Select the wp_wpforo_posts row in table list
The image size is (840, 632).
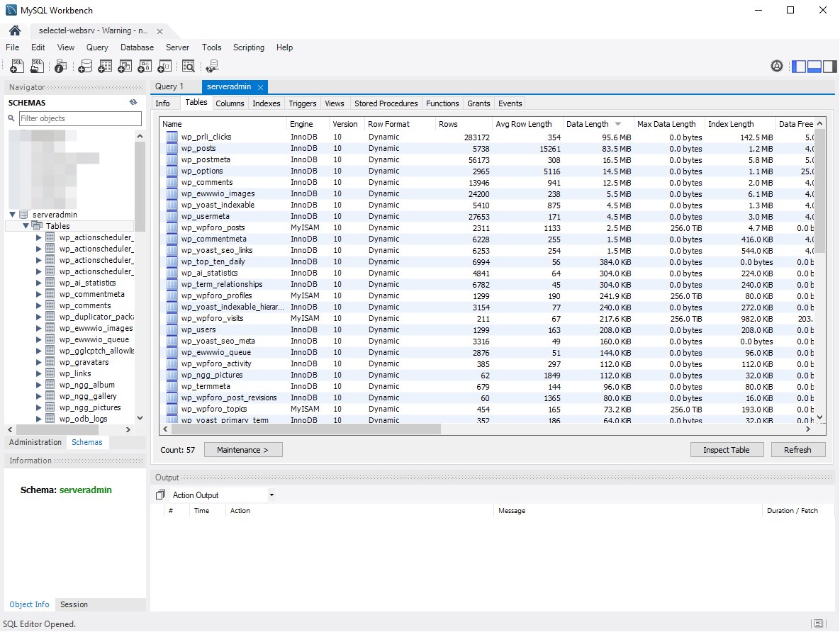(x=488, y=227)
